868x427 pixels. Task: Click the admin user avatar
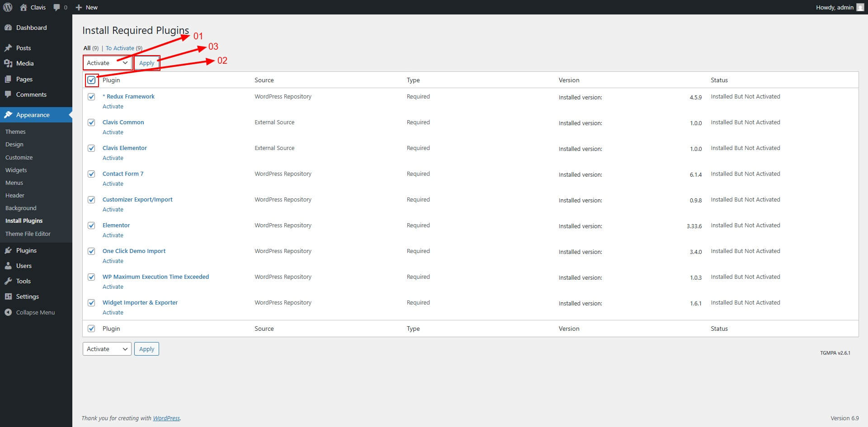click(860, 7)
